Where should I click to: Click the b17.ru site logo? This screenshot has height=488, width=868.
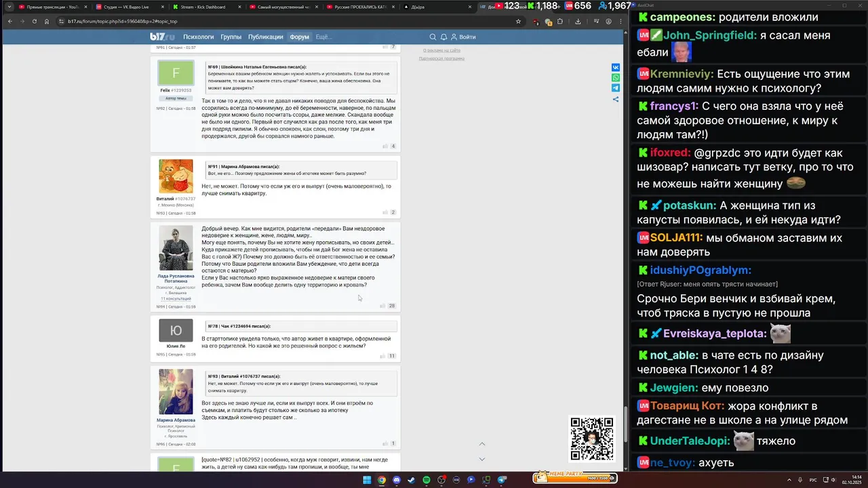(x=162, y=37)
